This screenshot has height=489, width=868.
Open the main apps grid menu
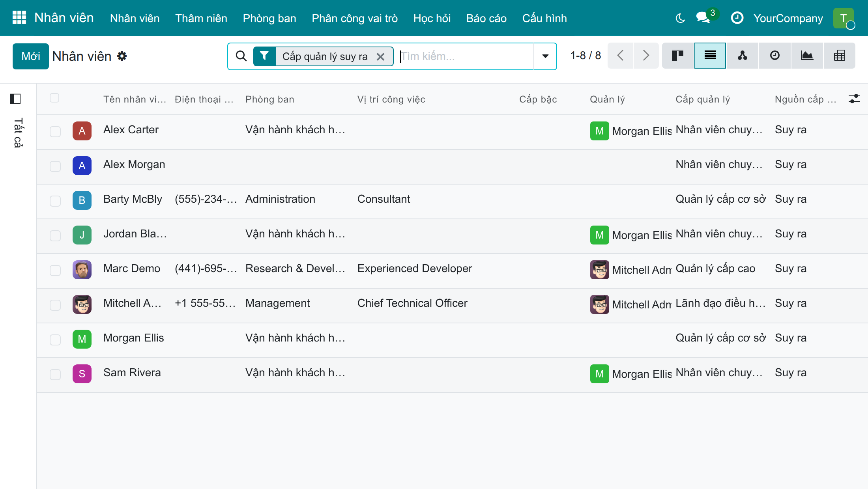point(19,18)
